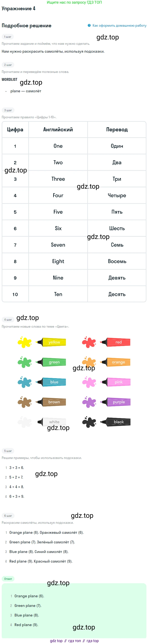Click the green answer label badge
Image resolution: width=149 pixels, height=644 pixels.
(x=8, y=579)
